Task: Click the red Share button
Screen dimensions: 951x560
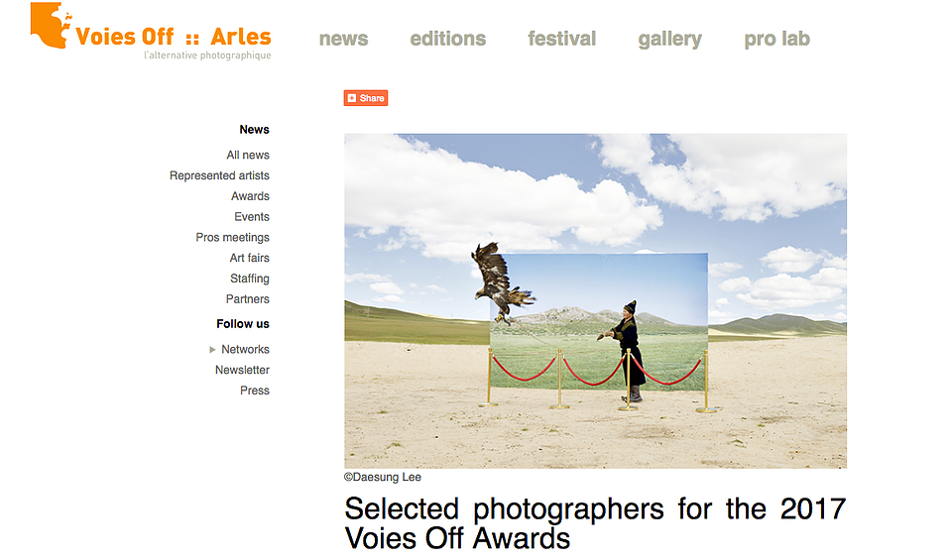Action: point(366,98)
